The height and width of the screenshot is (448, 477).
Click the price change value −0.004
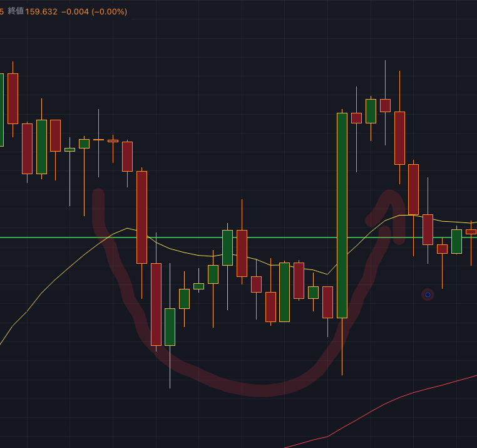click(x=75, y=12)
